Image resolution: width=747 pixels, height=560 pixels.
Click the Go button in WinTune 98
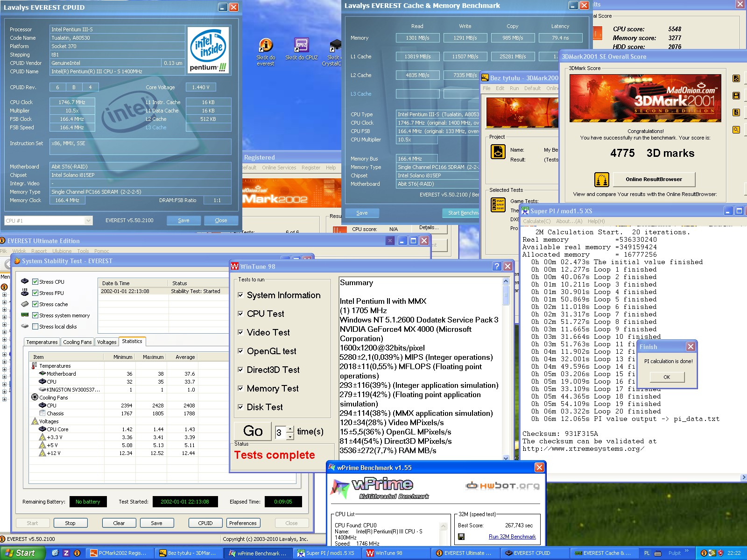253,431
